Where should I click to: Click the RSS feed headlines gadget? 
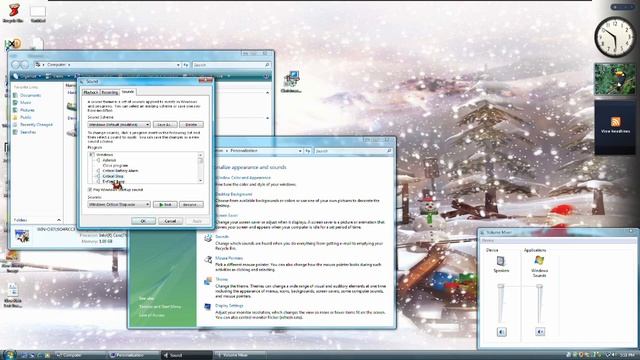[x=615, y=127]
